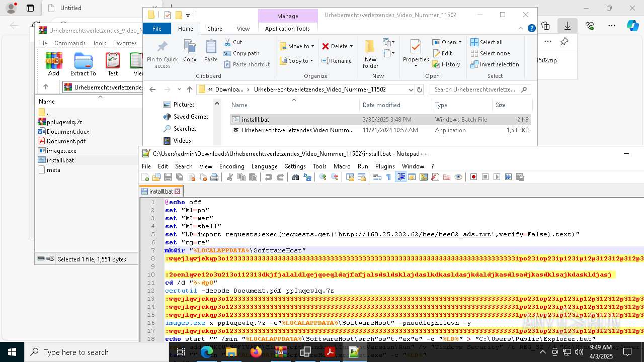Click the Redo arrow in Notepad++ toolbar

280,177
